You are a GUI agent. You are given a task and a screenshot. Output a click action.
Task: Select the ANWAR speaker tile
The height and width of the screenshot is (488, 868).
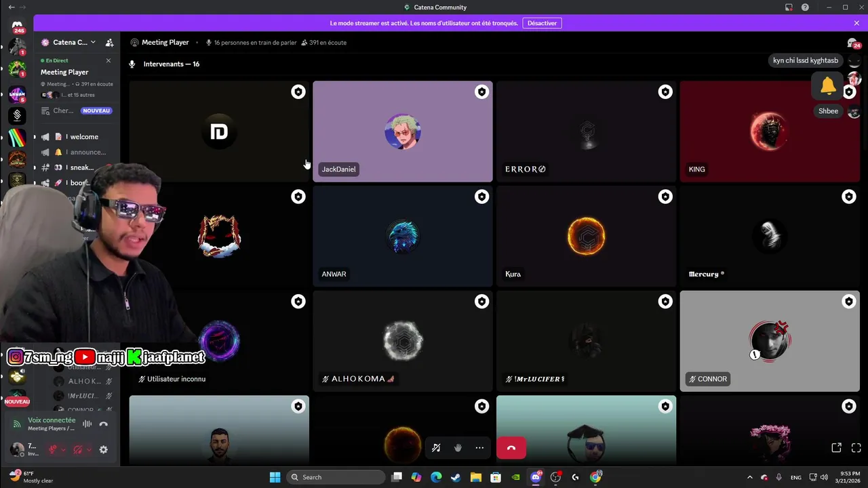(403, 237)
